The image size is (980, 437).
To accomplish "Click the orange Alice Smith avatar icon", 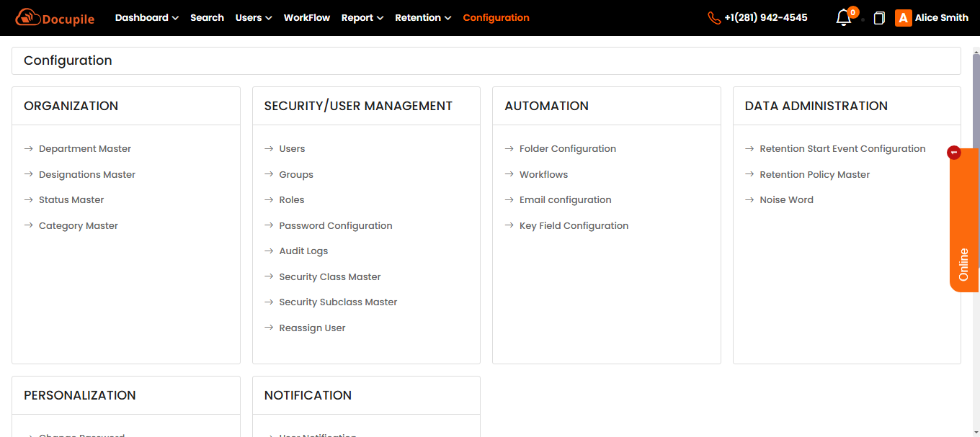I will (x=903, y=18).
